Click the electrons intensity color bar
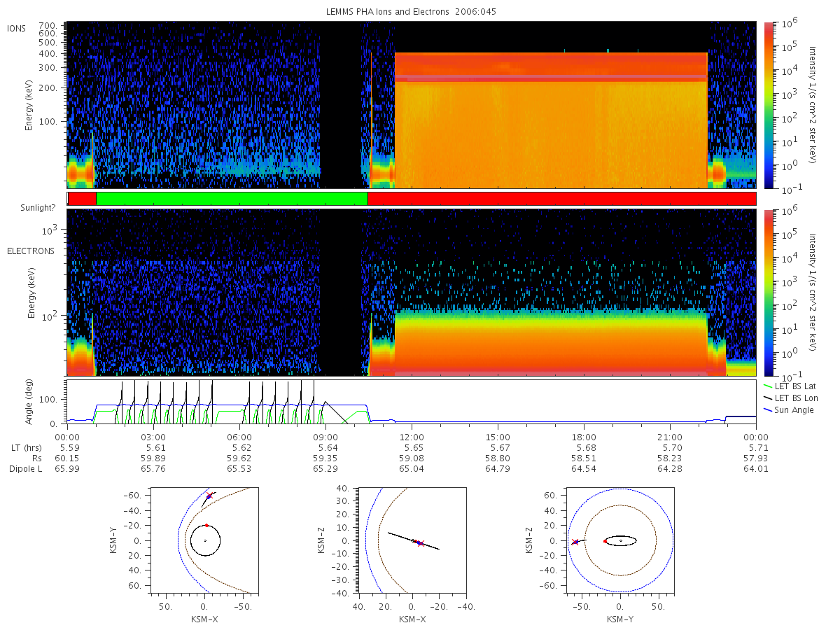The height and width of the screenshot is (630, 840). [768, 293]
